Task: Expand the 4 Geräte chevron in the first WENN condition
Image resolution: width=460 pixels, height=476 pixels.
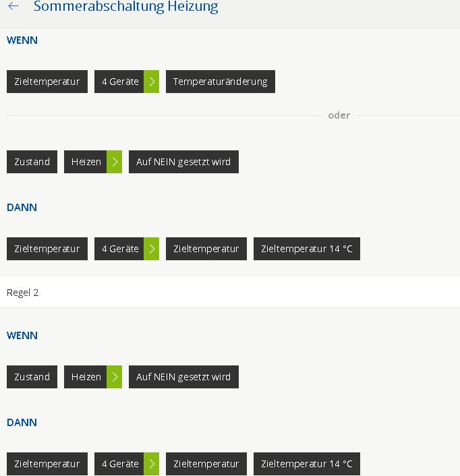Action: coord(152,82)
